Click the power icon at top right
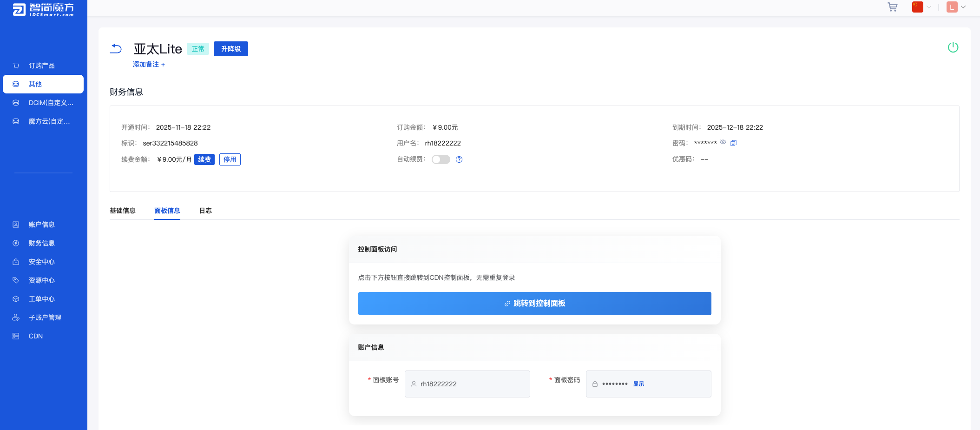This screenshot has height=430, width=980. [953, 47]
